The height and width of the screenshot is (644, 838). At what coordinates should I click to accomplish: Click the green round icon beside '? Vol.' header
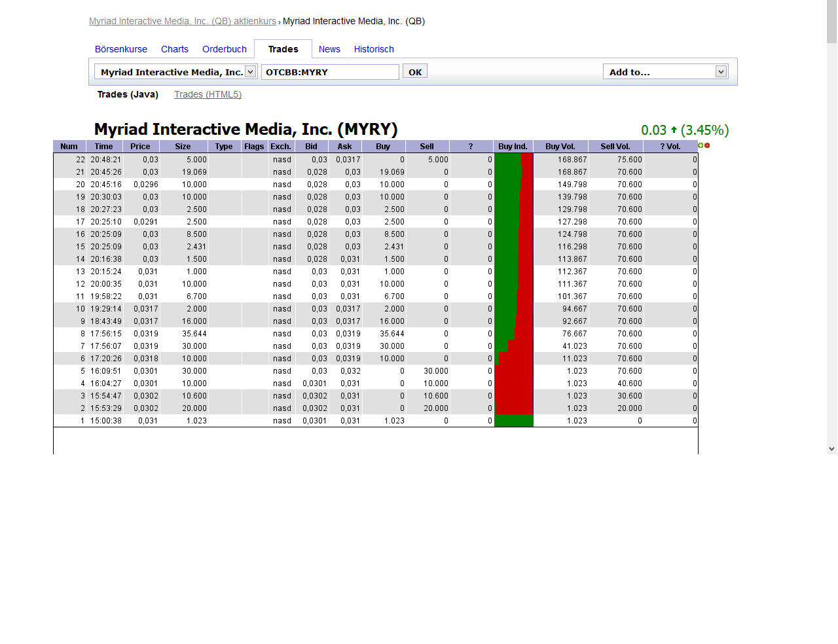click(x=701, y=145)
